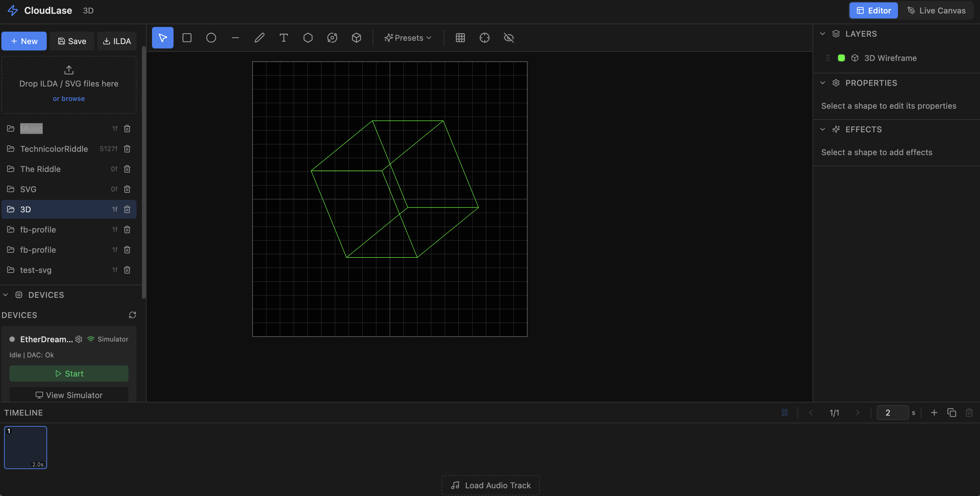Viewport: 980px width, 496px height.
Task: Click the green Start button
Action: coord(69,374)
